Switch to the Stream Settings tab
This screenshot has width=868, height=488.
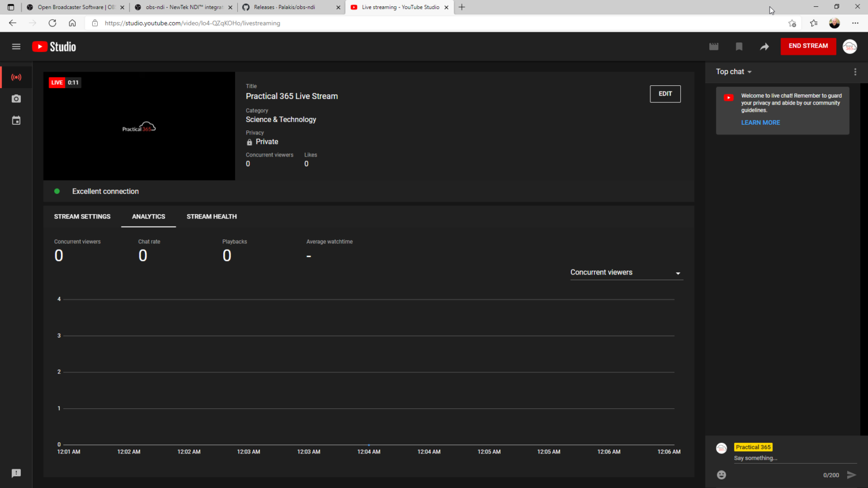82,216
